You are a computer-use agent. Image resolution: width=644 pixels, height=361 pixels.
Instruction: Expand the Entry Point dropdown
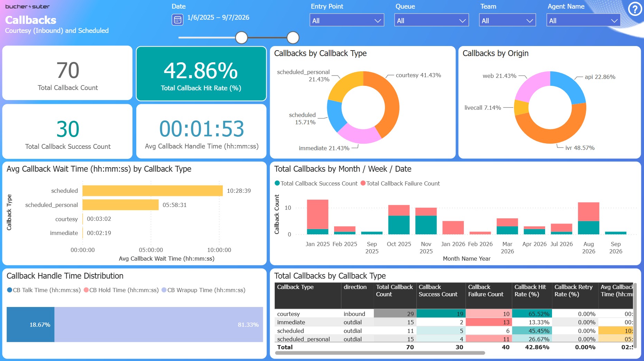(x=347, y=20)
